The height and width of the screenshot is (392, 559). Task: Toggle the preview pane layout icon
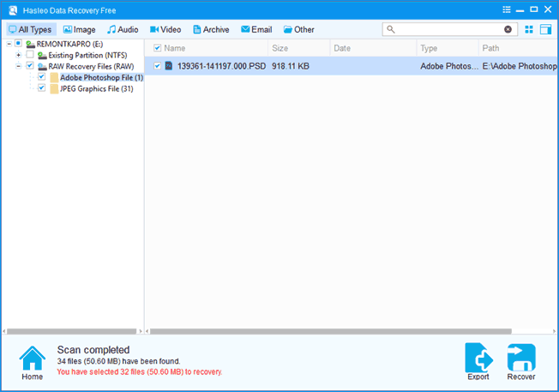click(545, 30)
